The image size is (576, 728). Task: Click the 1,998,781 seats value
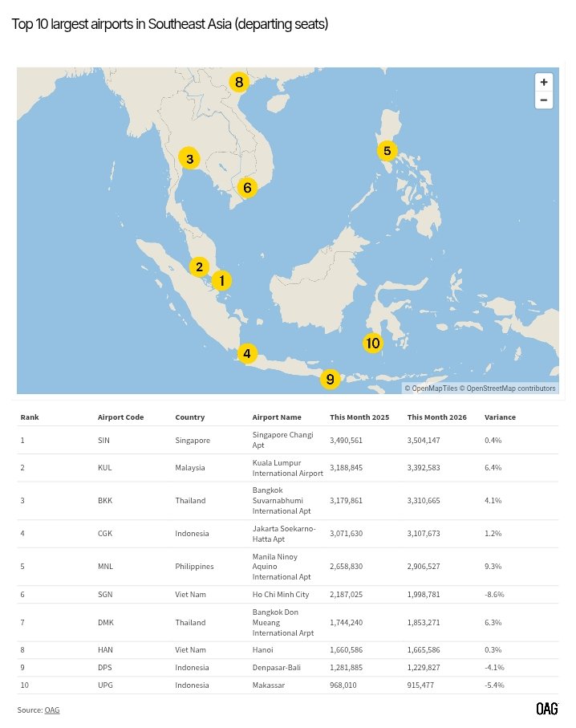(x=424, y=594)
